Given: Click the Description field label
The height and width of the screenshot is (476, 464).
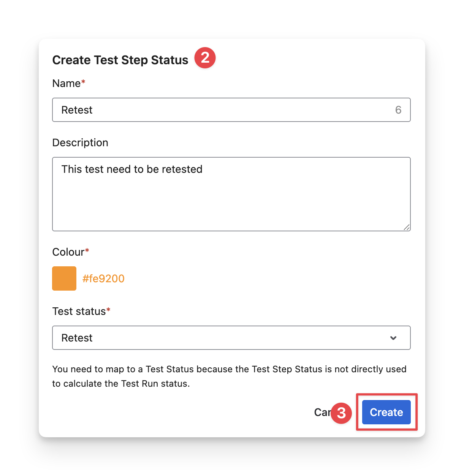Looking at the screenshot, I should point(80,142).
